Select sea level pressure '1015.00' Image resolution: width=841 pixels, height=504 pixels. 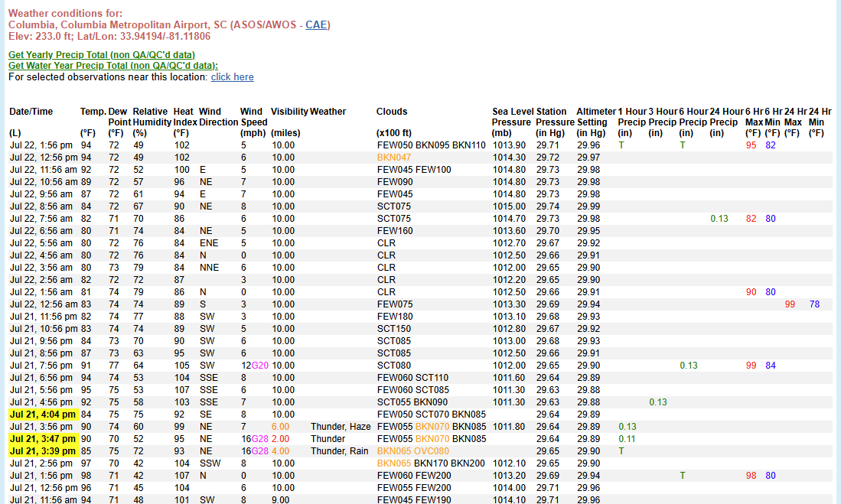pyautogui.click(x=510, y=206)
